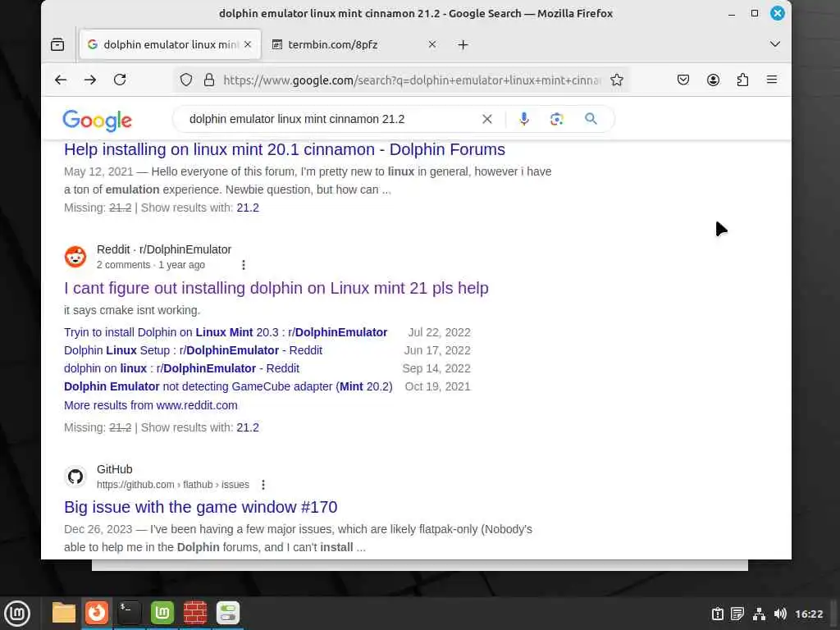Viewport: 840px width, 630px height.
Task: Open 'Tryin to install Dolphin on Linux Mint 20.3'
Action: (x=226, y=332)
